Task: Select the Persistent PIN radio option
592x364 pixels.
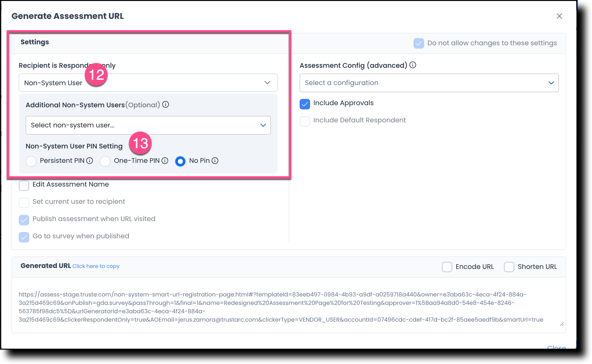Action: click(x=31, y=161)
